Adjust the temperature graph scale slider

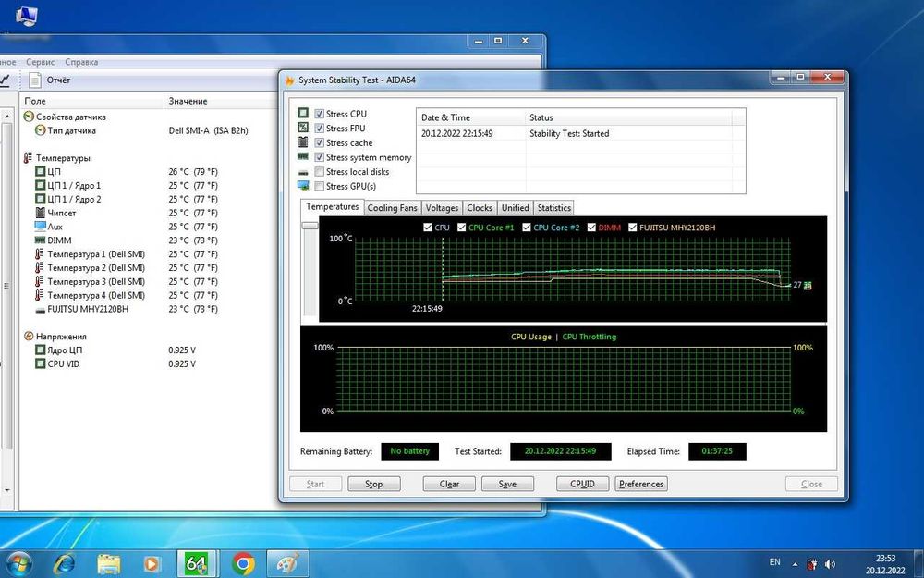pyautogui.click(x=310, y=226)
